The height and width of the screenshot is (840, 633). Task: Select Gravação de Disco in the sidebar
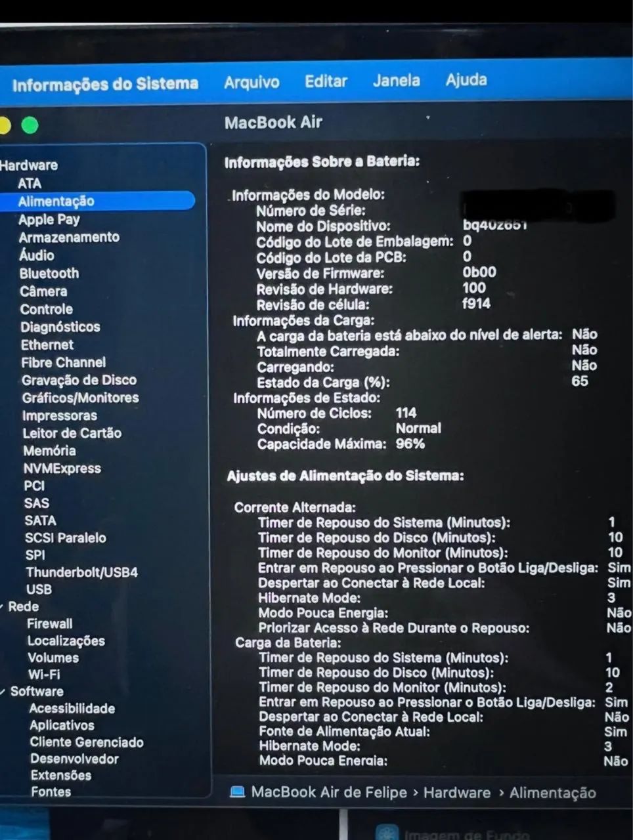79,380
